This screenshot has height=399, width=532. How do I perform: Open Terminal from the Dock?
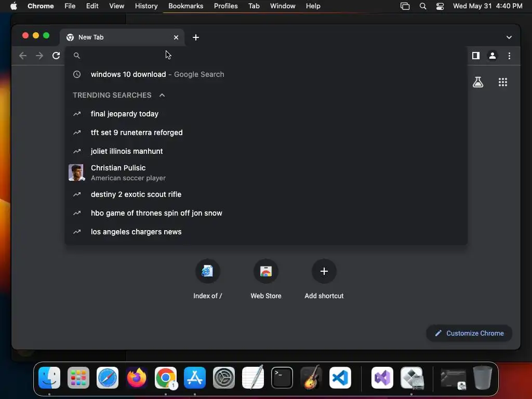tap(282, 378)
